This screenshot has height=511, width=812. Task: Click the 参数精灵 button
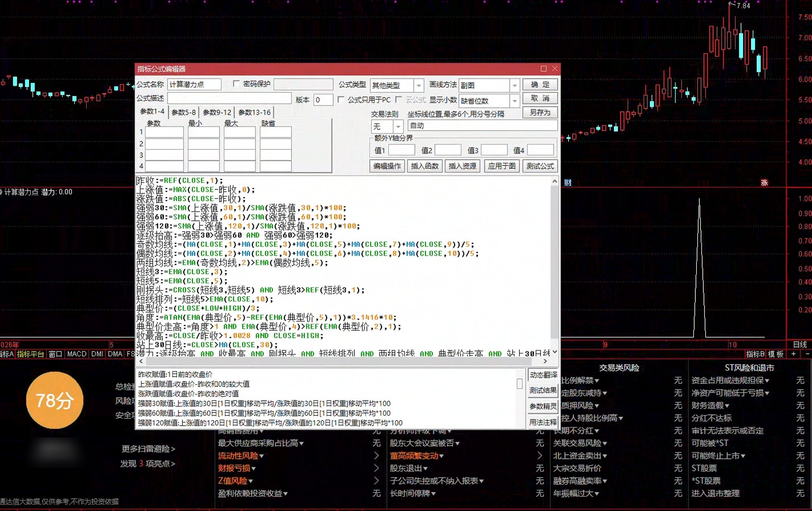pos(543,406)
